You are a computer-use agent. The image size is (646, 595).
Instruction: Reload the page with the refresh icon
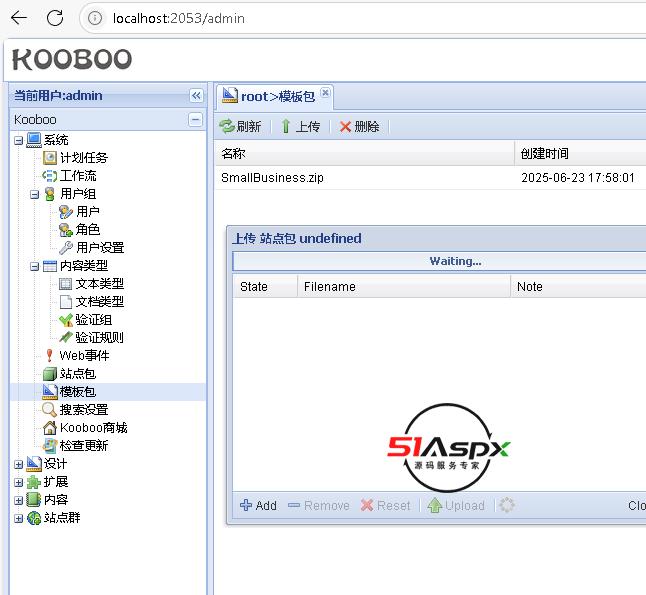pos(55,18)
